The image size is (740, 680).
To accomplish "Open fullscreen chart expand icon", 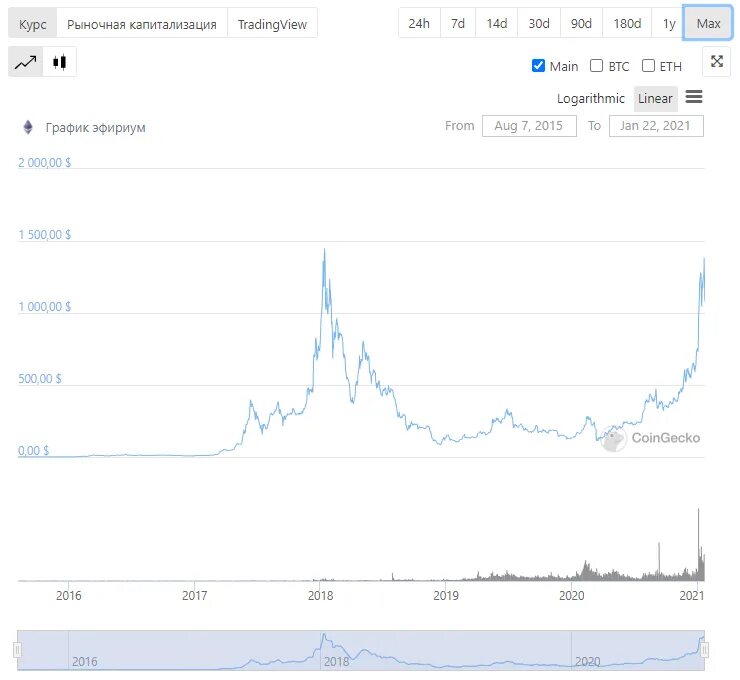I will coord(716,61).
